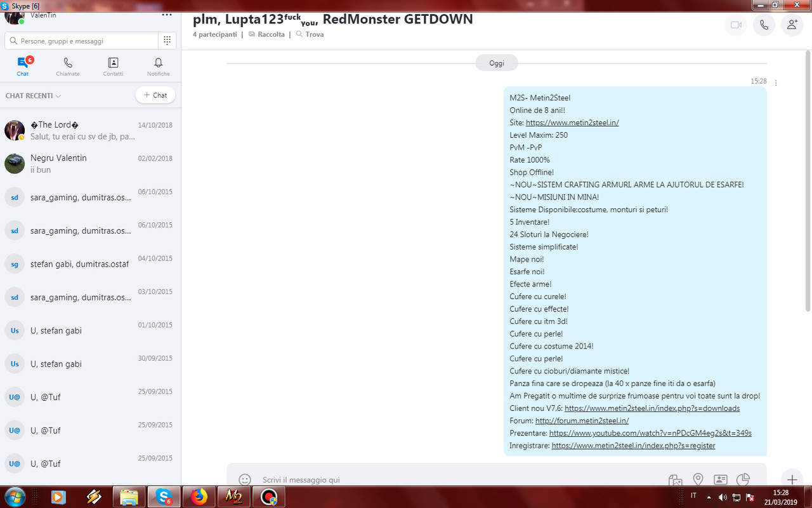Open the register page link
Screen dimensions: 812x508
pos(633,446)
